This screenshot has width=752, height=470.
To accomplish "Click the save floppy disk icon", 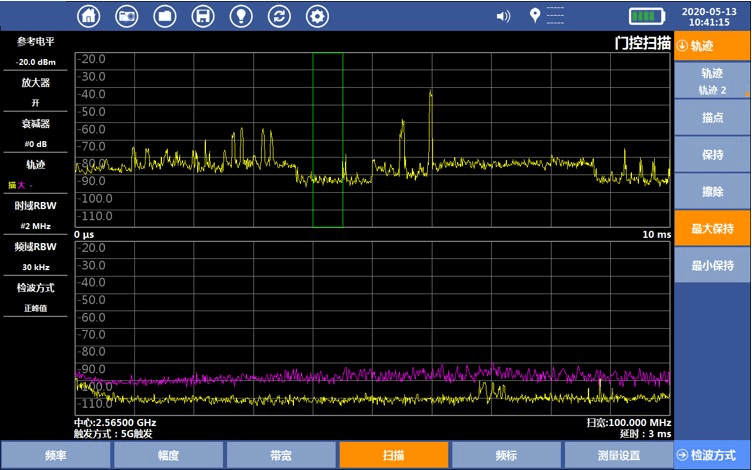I will coord(203,16).
